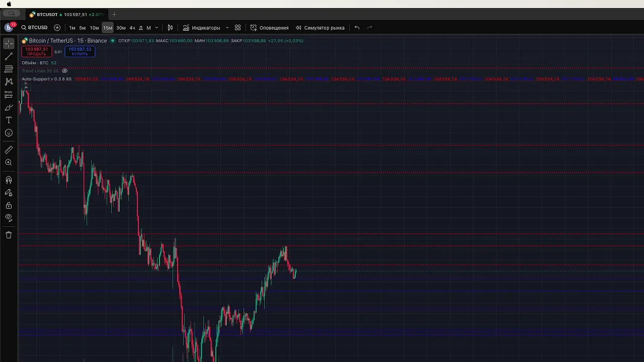
Task: Click the add symbol plus icon
Action: [x=57, y=28]
